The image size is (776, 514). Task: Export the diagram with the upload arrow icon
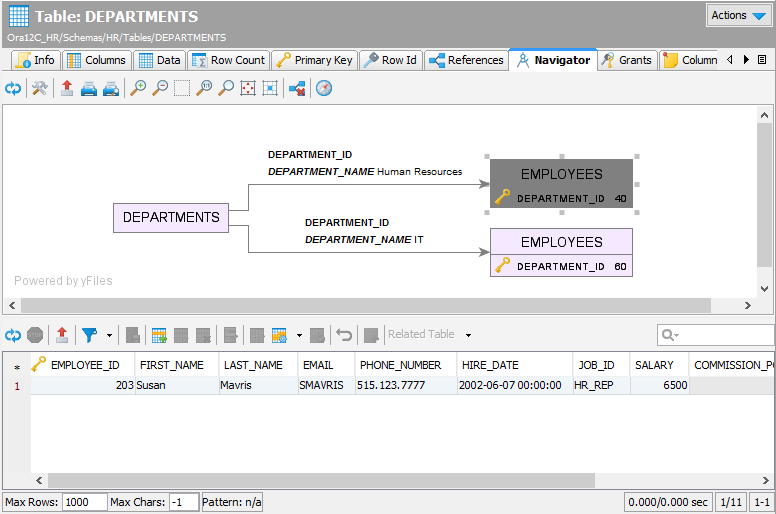pos(66,89)
